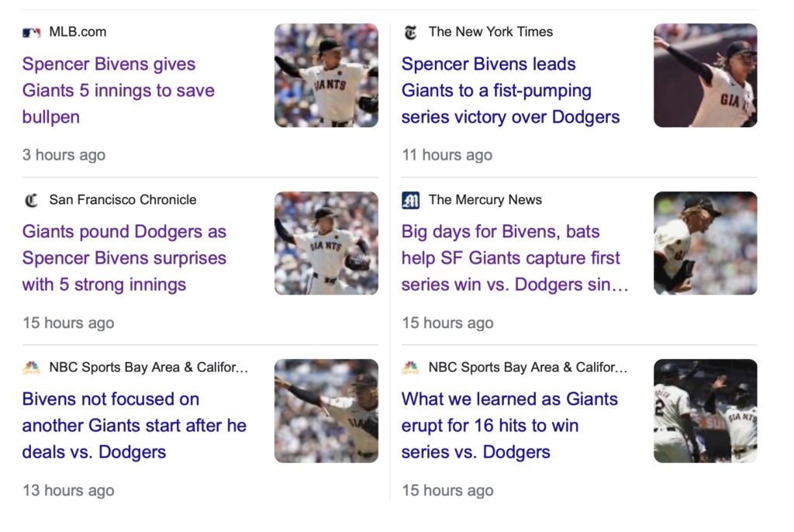The width and height of the screenshot is (794, 532).
Task: Open 'Spencer Bivens leads Giants' NYT headline
Action: (510, 91)
